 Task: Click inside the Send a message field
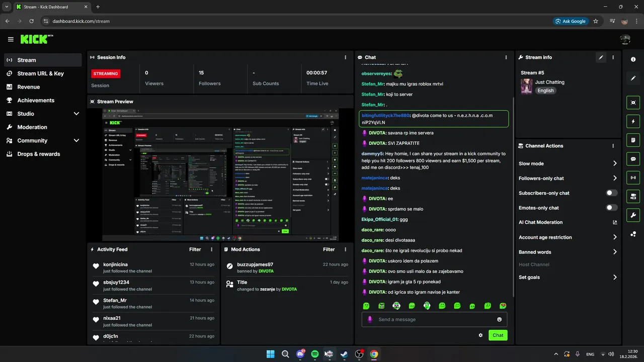pos(434,319)
